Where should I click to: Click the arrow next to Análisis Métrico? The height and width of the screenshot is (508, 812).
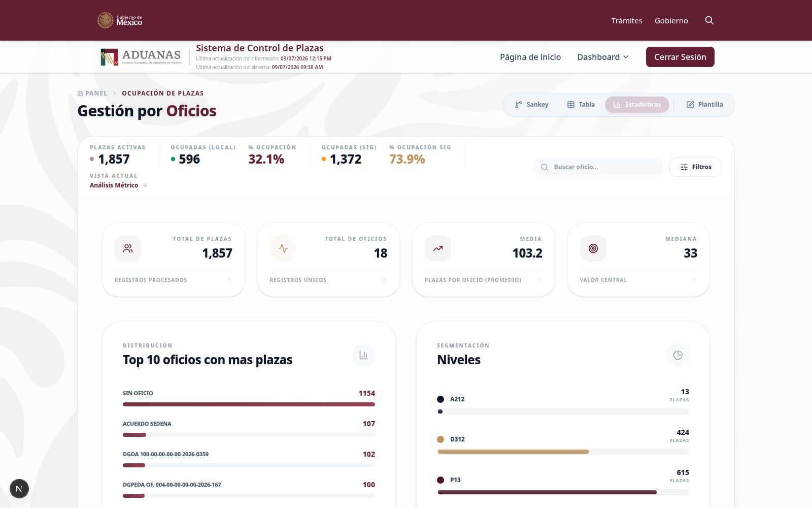(145, 185)
